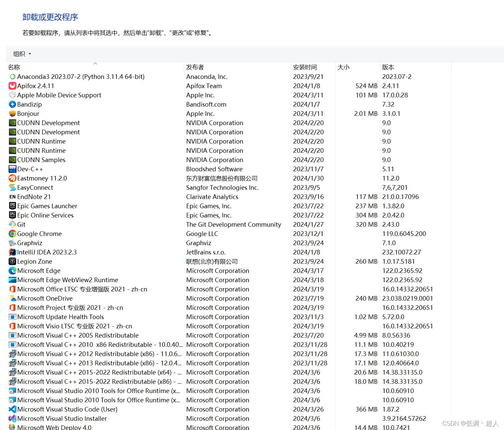Select Microsoft Visual C++ 2015-2022 Redistributable (x86)

[x=100, y=381]
